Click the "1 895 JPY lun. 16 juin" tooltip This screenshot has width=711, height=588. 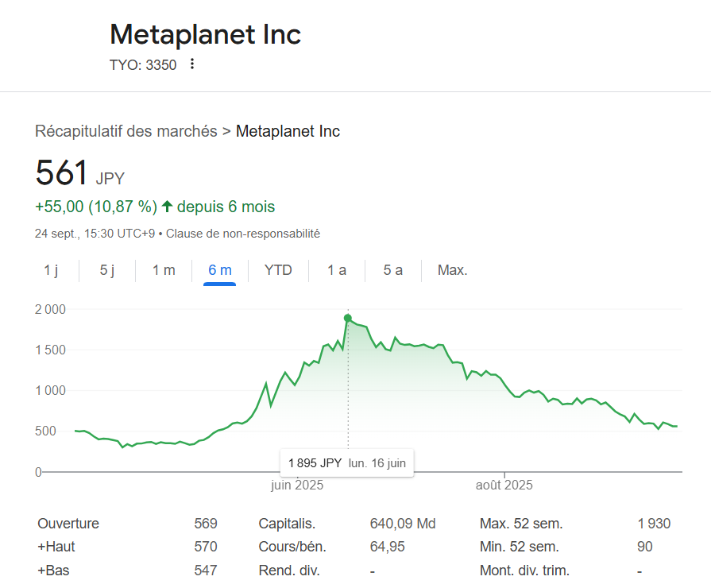(346, 462)
